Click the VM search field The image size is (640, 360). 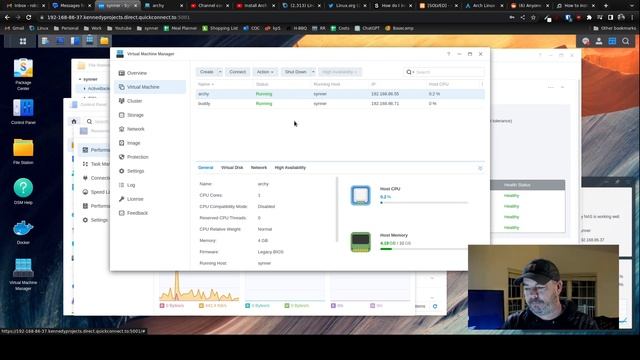pyautogui.click(x=444, y=72)
